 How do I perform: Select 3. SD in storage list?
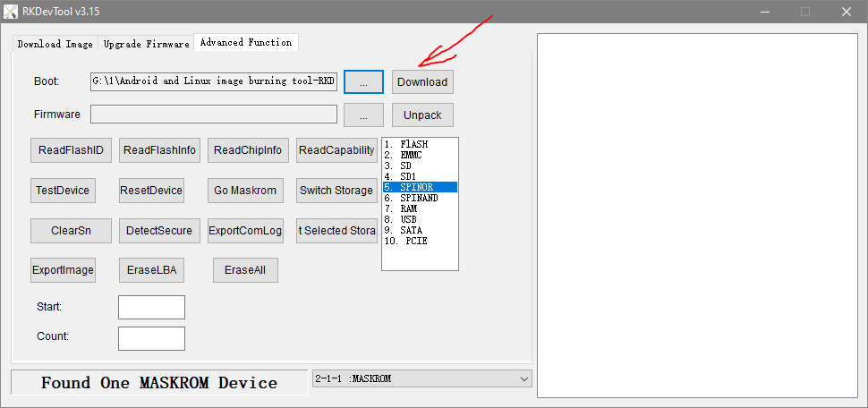coord(420,166)
